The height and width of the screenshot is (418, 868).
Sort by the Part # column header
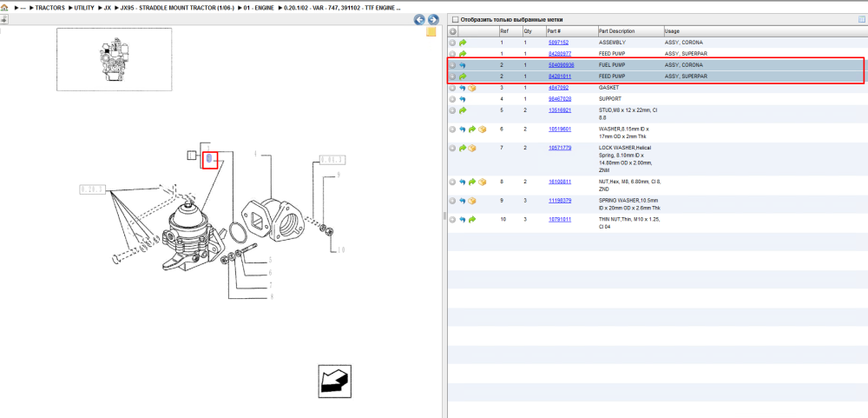[571, 31]
